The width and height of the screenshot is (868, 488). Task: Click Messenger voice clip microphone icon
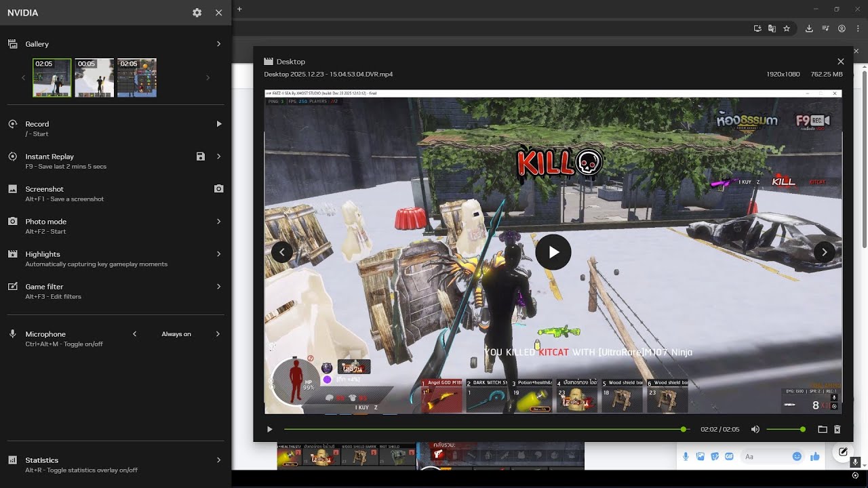click(686, 457)
